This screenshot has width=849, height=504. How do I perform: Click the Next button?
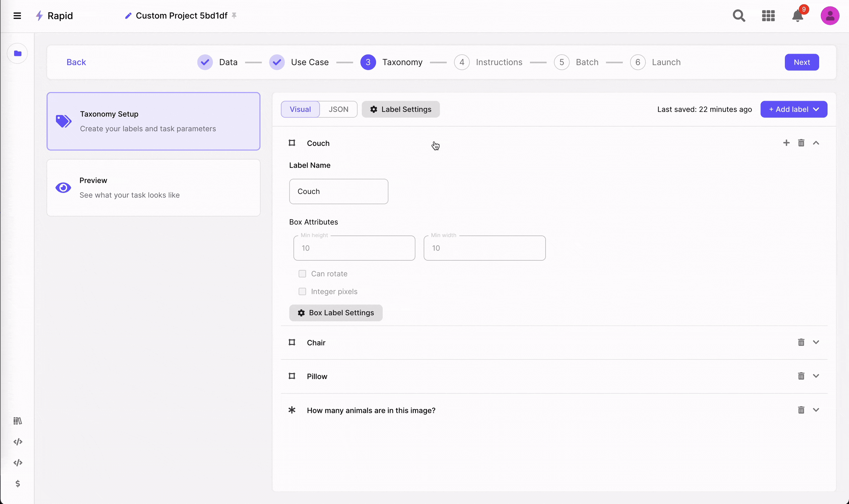[802, 62]
